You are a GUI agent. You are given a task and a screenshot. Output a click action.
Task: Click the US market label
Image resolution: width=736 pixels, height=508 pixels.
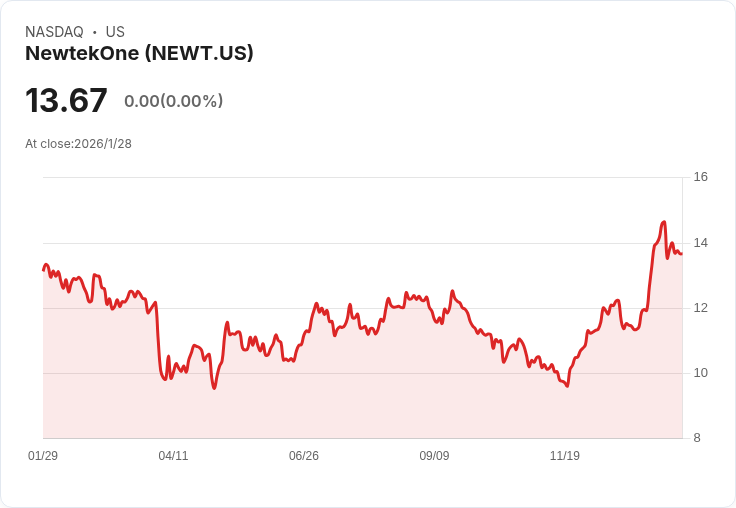[x=115, y=32]
